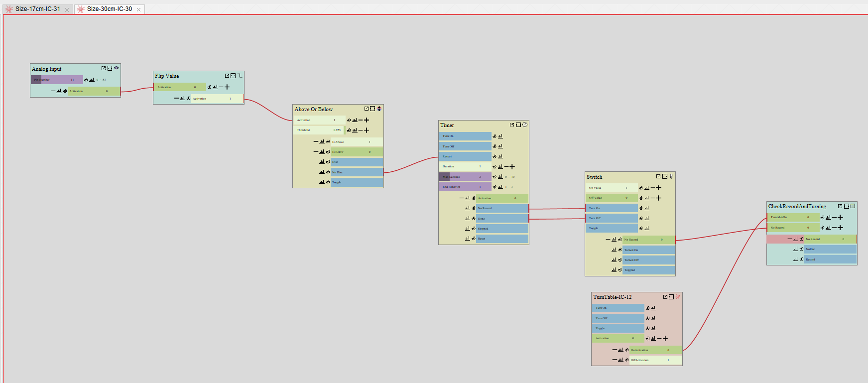The width and height of the screenshot is (868, 383).
Task: Click minus button on Flip Value Activation input
Action: pos(221,87)
